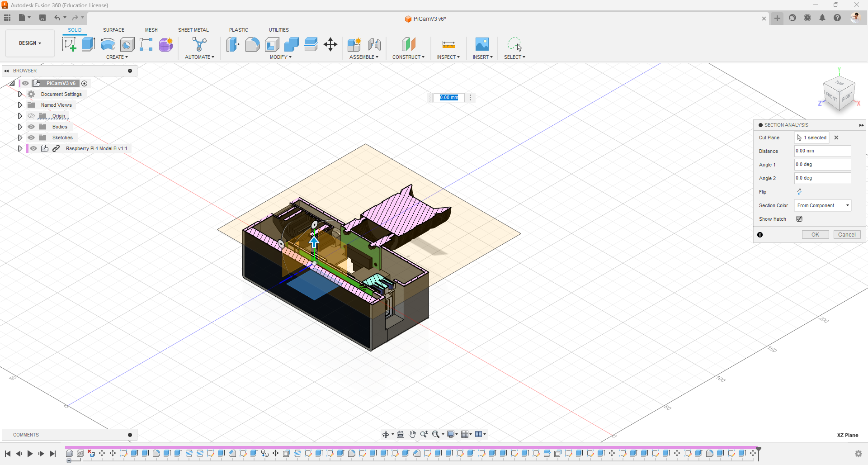Show the hidden Origin folder
This screenshot has height=465, width=868.
point(31,116)
